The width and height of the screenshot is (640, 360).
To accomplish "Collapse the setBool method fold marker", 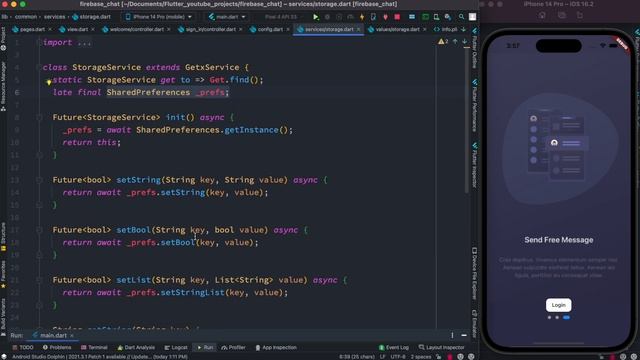I will pyautogui.click(x=39, y=230).
